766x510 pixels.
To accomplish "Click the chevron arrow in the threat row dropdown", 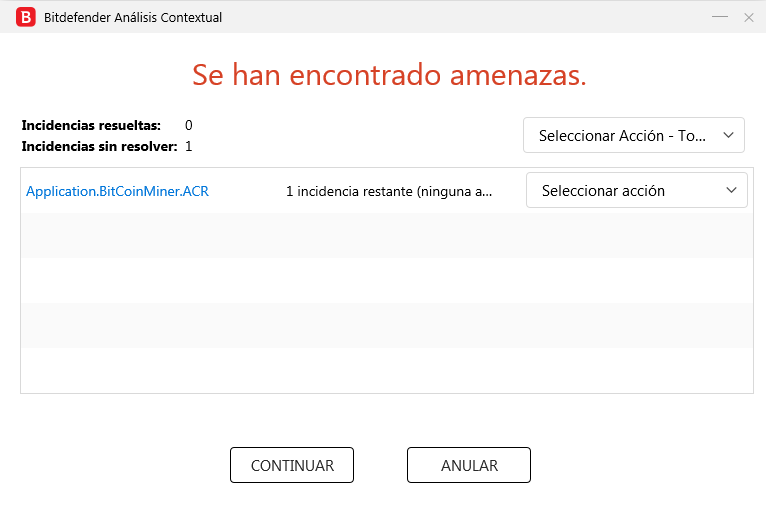I will click(x=731, y=190).
